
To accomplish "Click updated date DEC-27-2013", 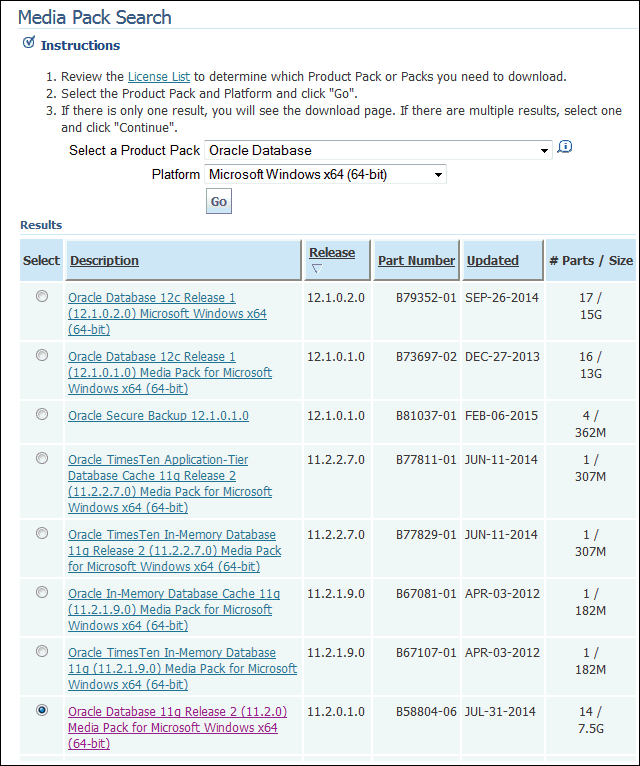I will click(502, 357).
